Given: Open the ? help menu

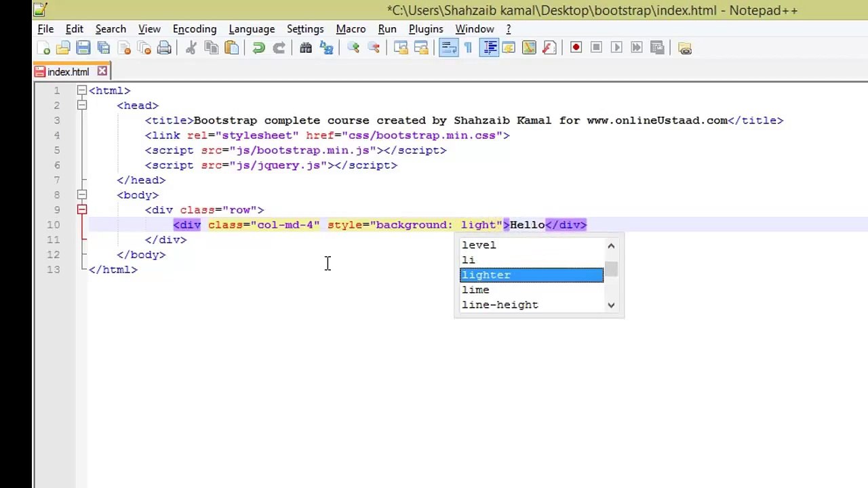Looking at the screenshot, I should point(509,29).
